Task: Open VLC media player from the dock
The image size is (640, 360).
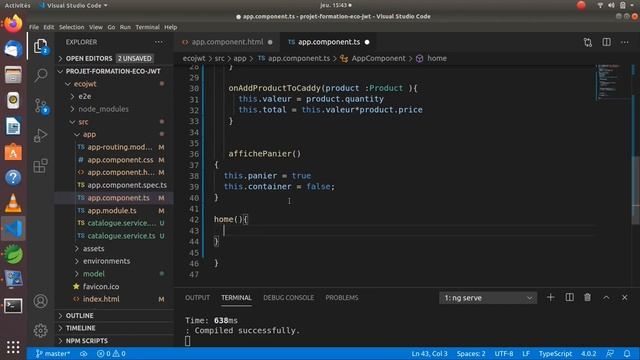Action: [x=13, y=203]
